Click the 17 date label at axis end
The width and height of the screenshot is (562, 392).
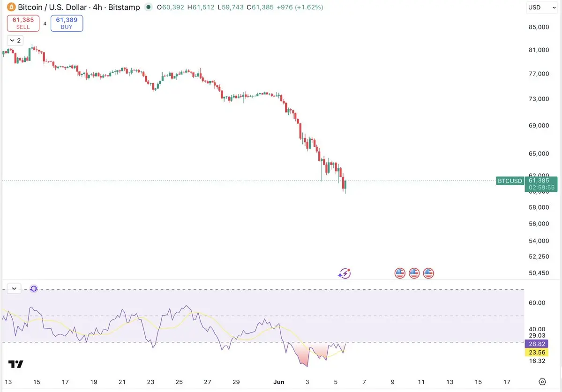tap(506, 382)
